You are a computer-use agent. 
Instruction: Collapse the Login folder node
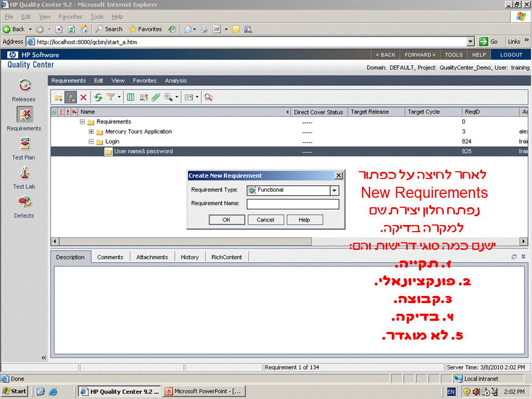(91, 141)
